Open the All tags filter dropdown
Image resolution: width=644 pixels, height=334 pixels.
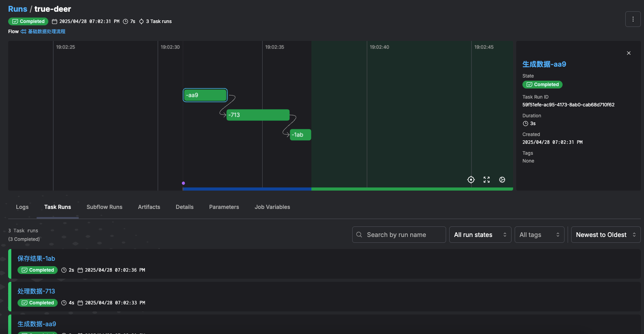[x=539, y=235]
